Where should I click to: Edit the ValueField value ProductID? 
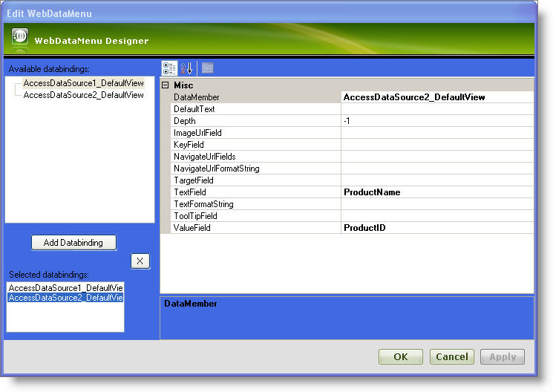pos(437,228)
